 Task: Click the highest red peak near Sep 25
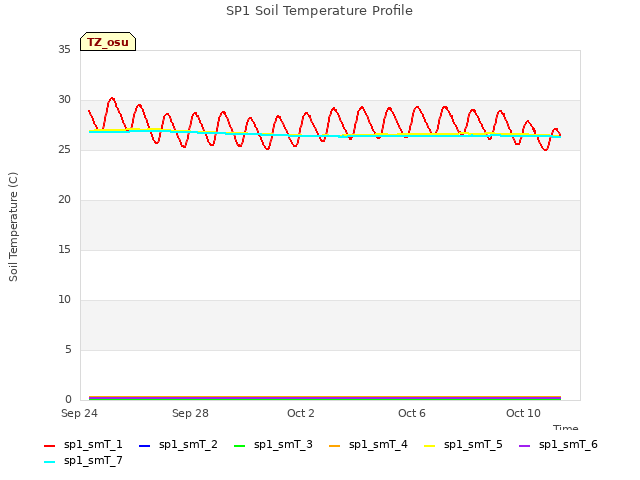tap(112, 98)
